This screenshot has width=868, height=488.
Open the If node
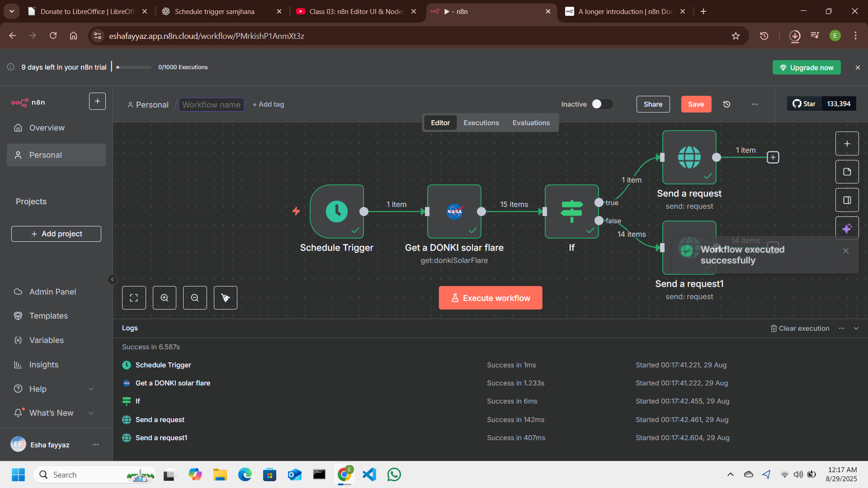[572, 211]
